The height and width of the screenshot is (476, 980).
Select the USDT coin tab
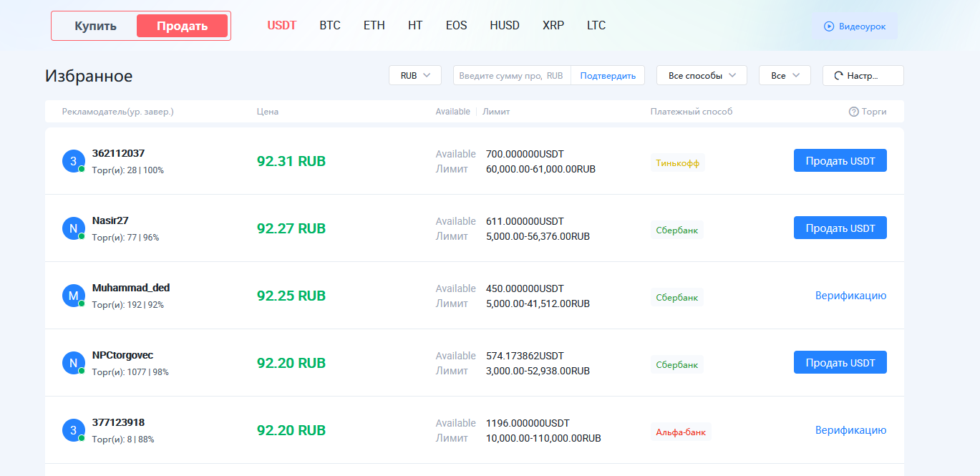(x=282, y=25)
